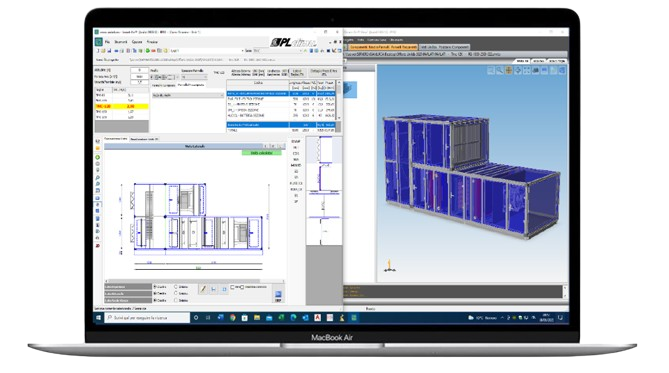The height and width of the screenshot is (373, 669).
Task: Select the pencil edit tool below the drawing
Action: click(x=203, y=289)
